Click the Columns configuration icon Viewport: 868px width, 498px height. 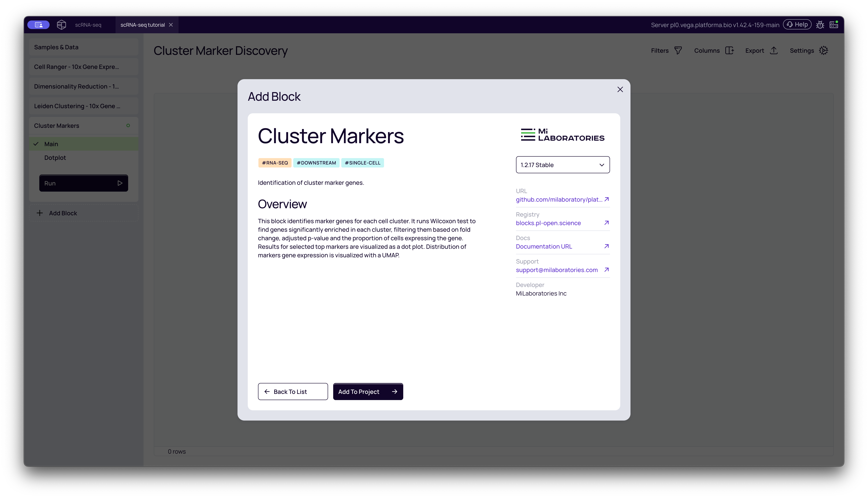[729, 50]
